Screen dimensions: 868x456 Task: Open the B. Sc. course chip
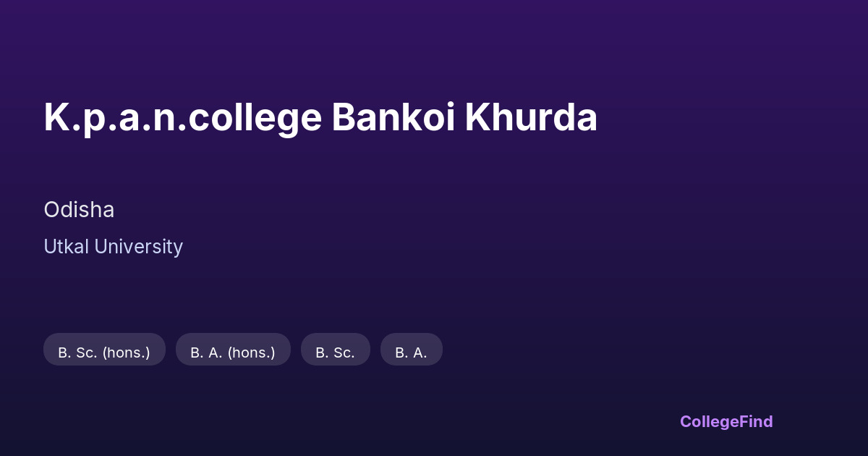[335, 352]
